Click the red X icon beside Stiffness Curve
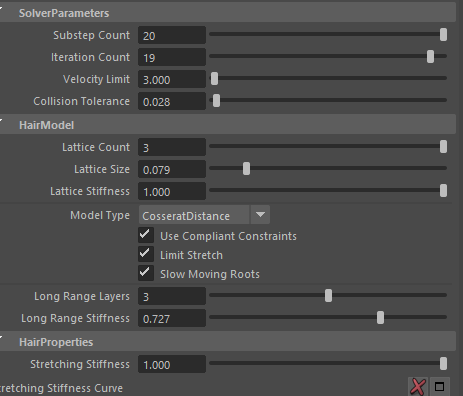The width and height of the screenshot is (463, 396). (418, 387)
